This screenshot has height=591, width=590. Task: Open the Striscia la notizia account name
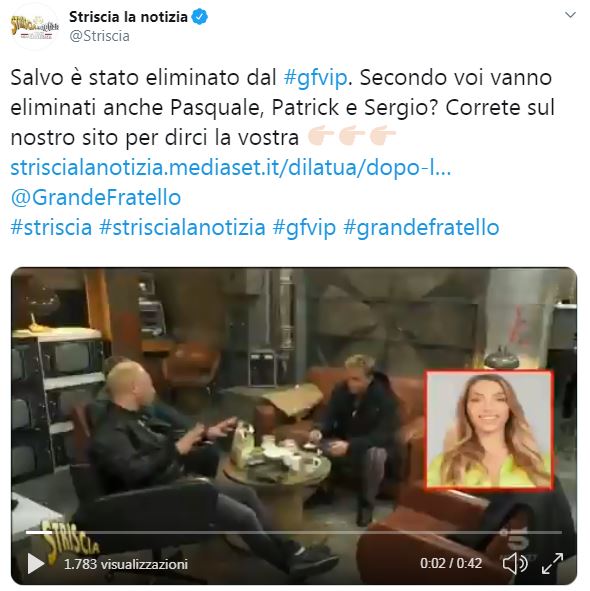(x=128, y=17)
